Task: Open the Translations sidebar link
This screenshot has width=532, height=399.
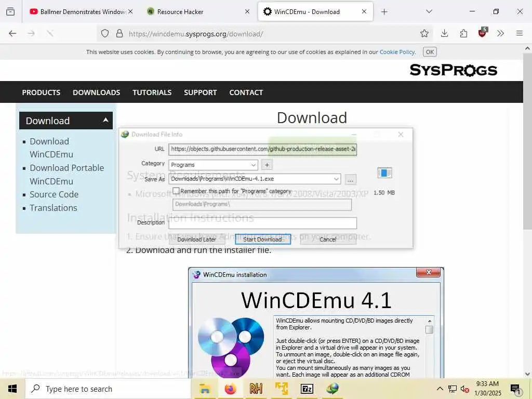Action: 54,208
